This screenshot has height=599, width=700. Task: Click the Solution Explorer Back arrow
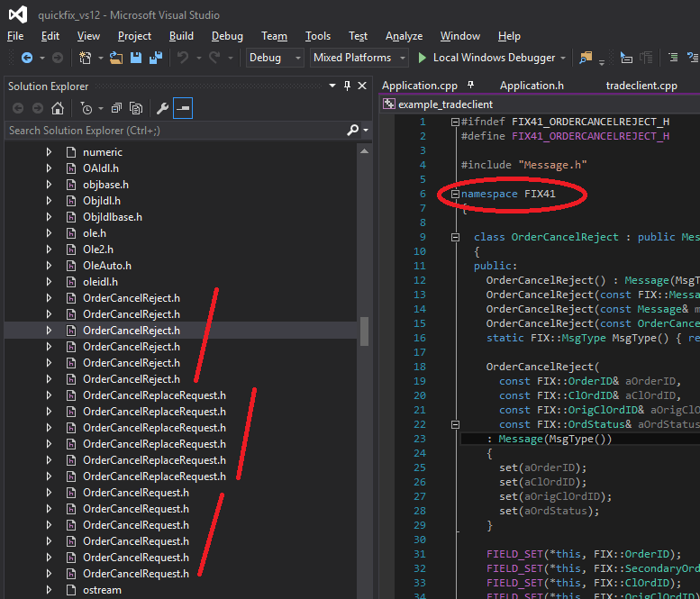pos(18,108)
